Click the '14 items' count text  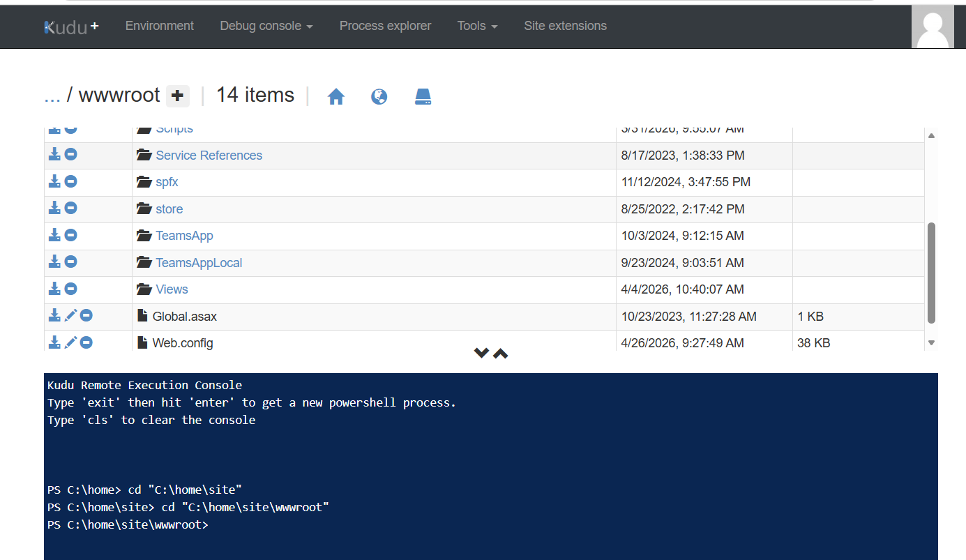click(x=255, y=95)
